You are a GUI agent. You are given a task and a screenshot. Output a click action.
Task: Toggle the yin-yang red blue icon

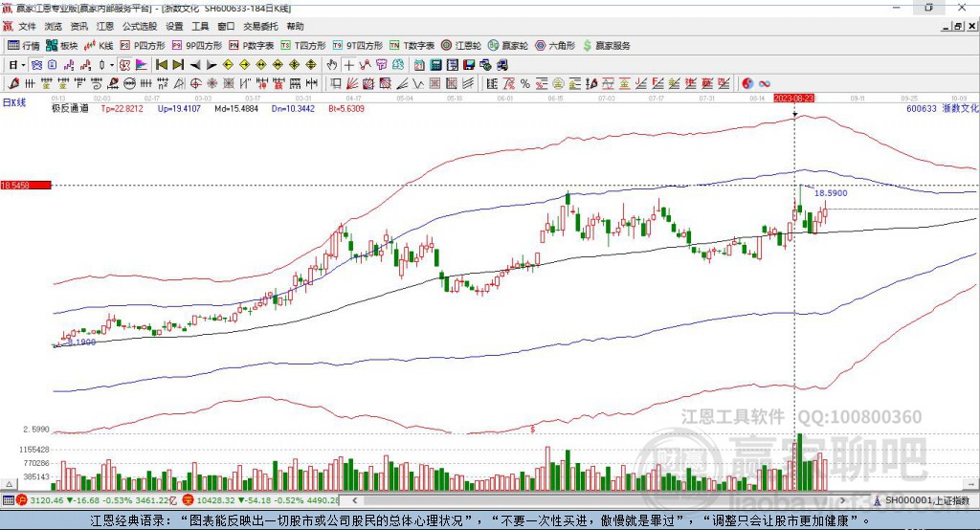(747, 84)
